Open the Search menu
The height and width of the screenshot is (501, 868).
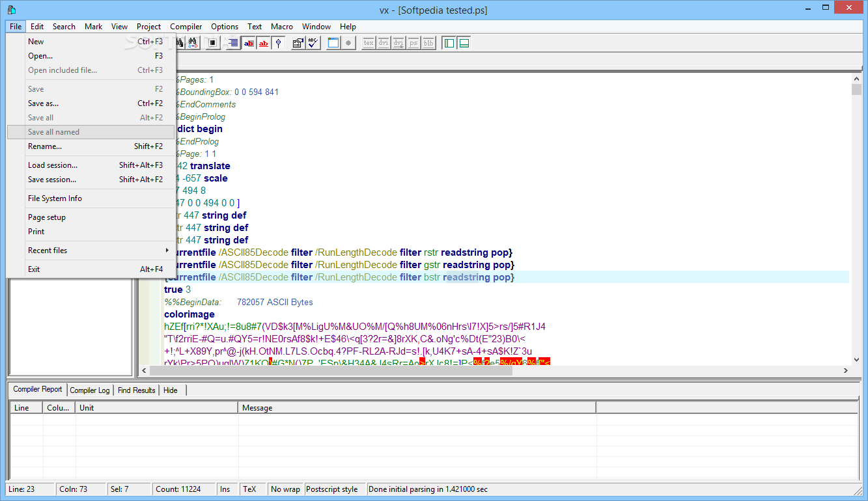(x=64, y=27)
